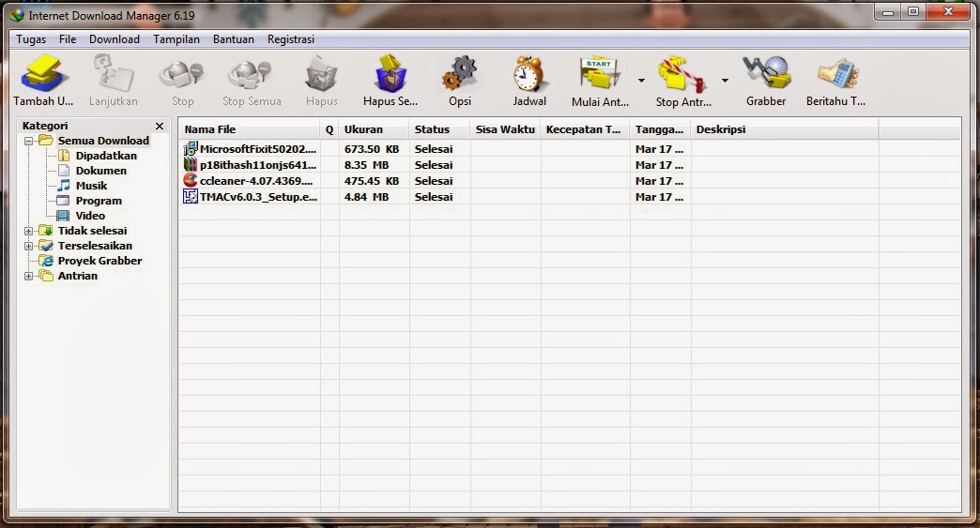This screenshot has width=980, height=528.
Task: Select the Dipadatkan category
Action: pyautogui.click(x=106, y=156)
